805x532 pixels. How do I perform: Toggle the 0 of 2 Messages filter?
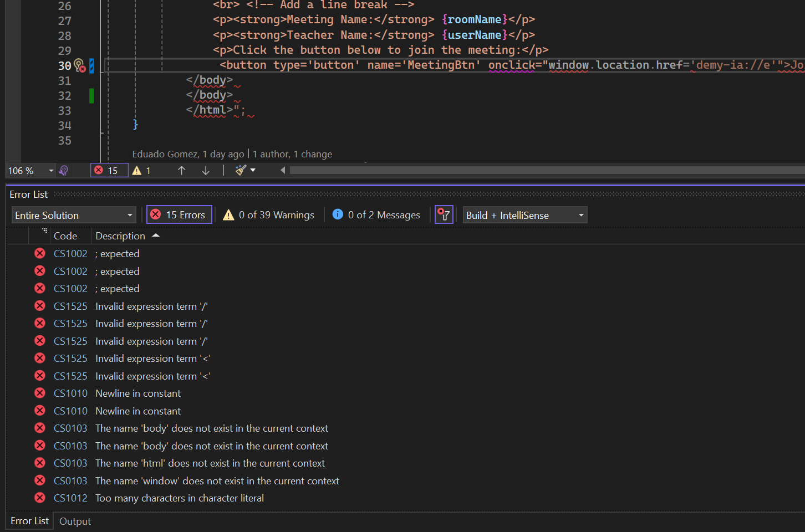tap(376, 214)
